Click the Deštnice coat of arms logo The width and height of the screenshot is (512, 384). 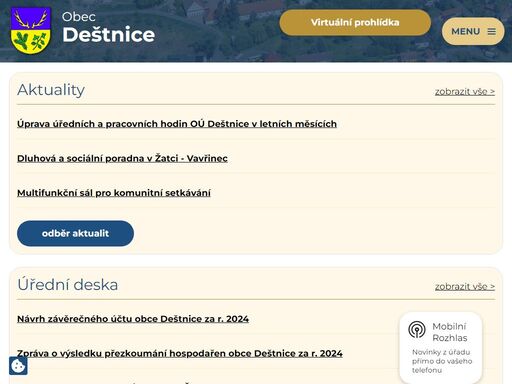pos(31,31)
